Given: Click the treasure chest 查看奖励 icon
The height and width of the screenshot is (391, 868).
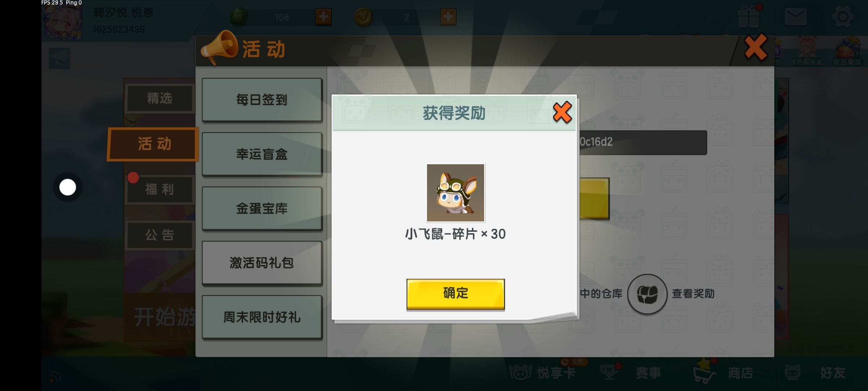Looking at the screenshot, I should pos(647,294).
